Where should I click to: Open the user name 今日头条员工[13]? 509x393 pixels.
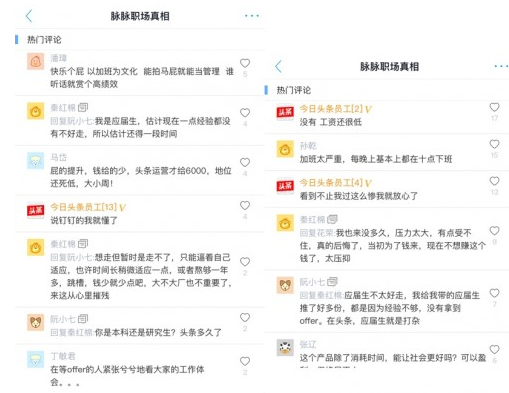coord(83,207)
